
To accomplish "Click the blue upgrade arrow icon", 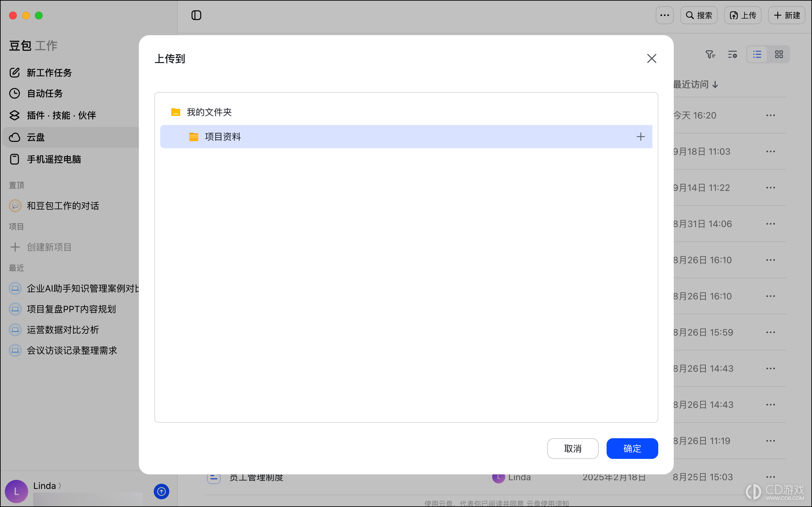I will click(161, 491).
